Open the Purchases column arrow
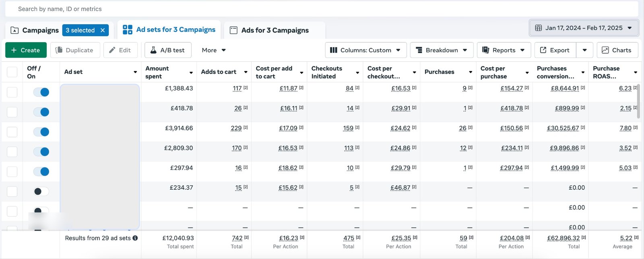644x259 pixels. click(470, 72)
